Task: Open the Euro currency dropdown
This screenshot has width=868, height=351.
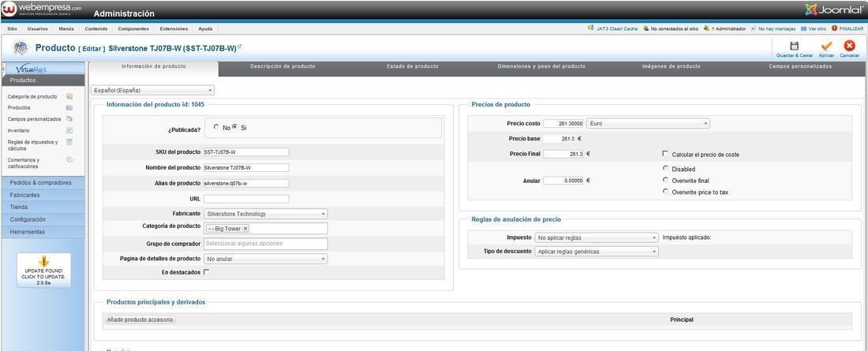Action: (x=648, y=124)
